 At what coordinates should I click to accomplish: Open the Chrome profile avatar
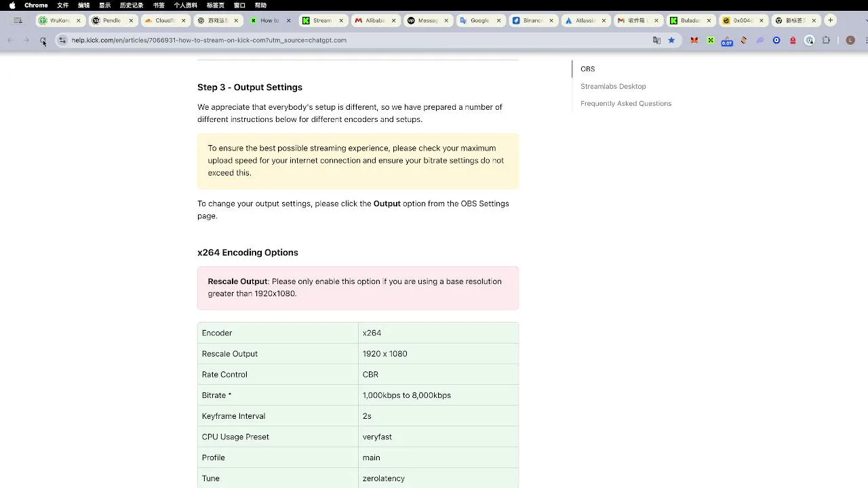tap(850, 41)
